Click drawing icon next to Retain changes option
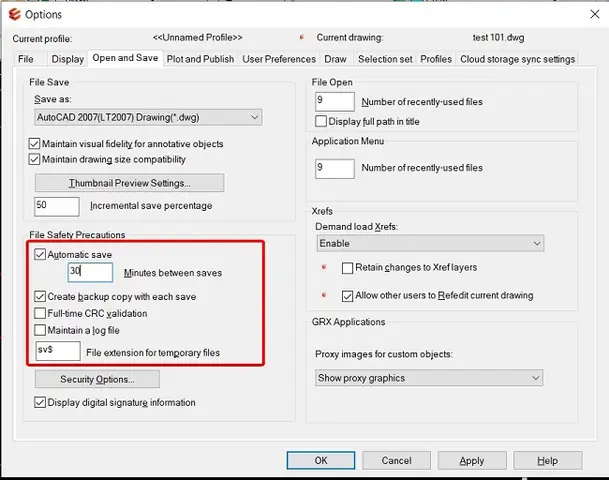Viewport: 609px width, 480px height. click(x=324, y=267)
